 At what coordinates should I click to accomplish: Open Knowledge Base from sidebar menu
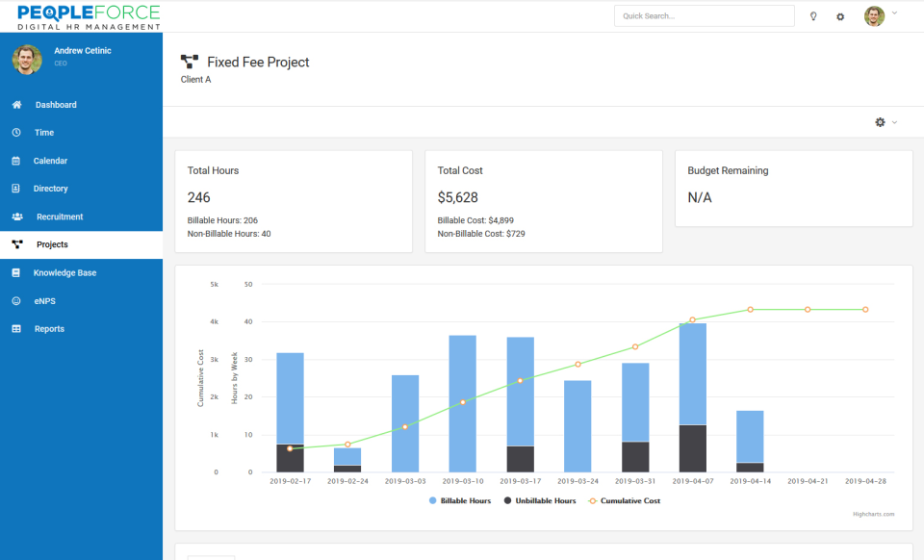tap(64, 273)
